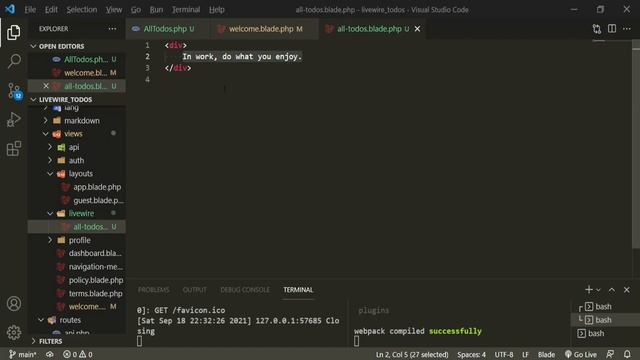Open the Terminal menu
Screen dimensions: 640x360
(x=186, y=9)
